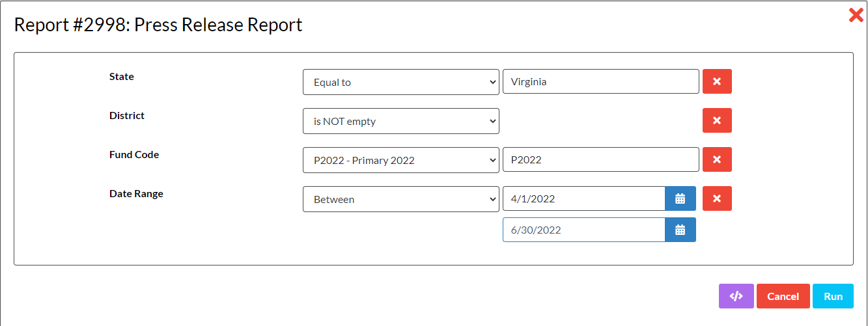The height and width of the screenshot is (326, 868).
Task: Focus the State value field containing Virginia
Action: pos(601,81)
